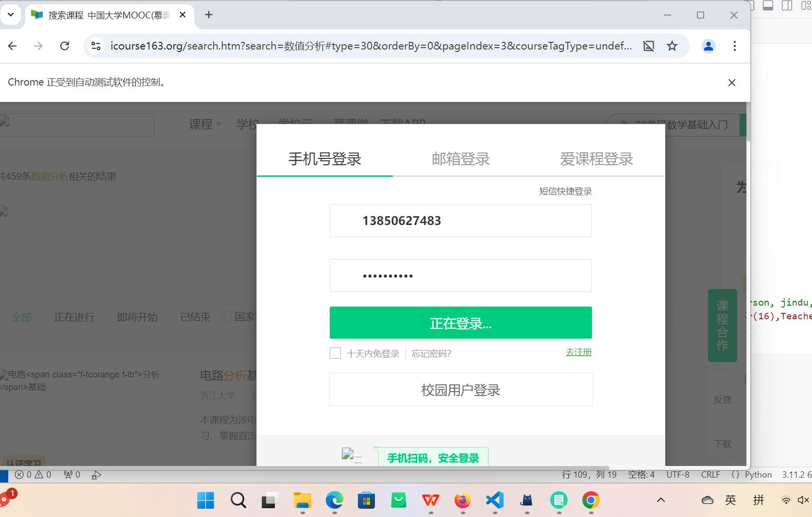The width and height of the screenshot is (812, 517).
Task: Click the browser forward arrow
Action: (x=38, y=46)
